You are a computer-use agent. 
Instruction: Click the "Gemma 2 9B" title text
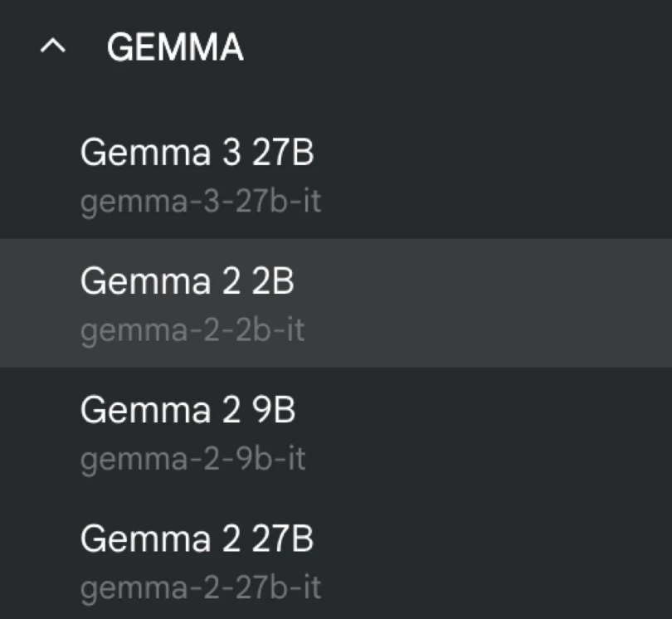188,411
